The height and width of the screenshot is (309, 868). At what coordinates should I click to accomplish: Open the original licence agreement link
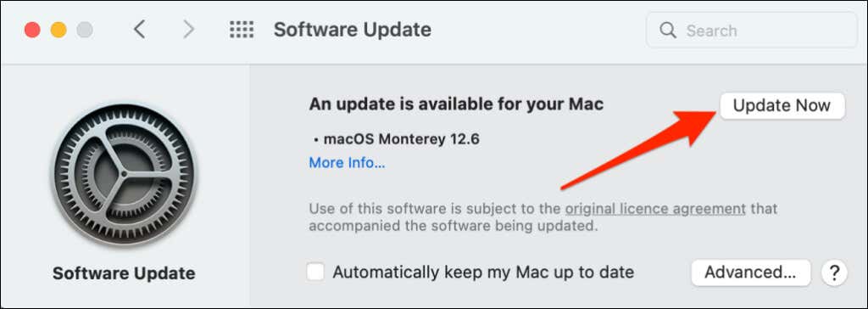coord(655,209)
